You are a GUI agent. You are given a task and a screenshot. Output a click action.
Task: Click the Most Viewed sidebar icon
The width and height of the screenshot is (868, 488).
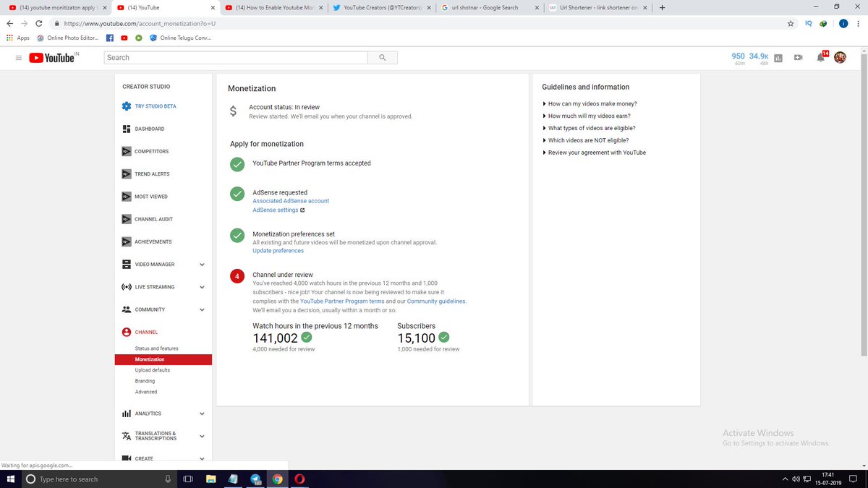pos(127,197)
